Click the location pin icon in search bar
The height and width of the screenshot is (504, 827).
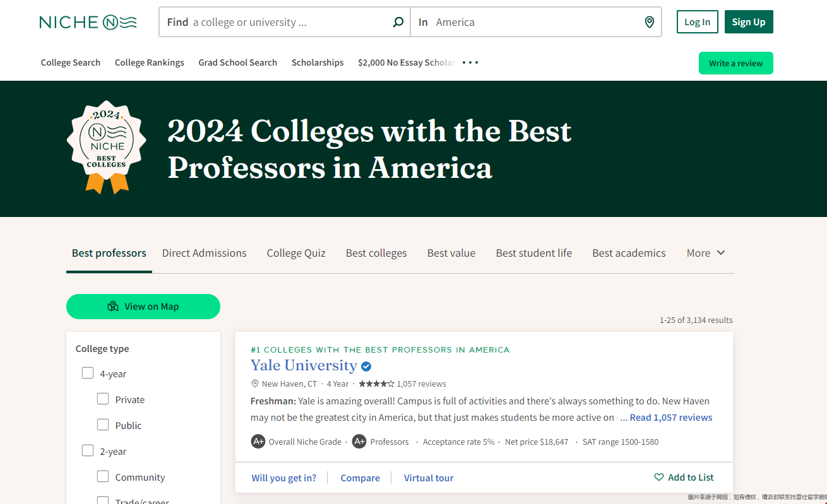[x=650, y=22]
